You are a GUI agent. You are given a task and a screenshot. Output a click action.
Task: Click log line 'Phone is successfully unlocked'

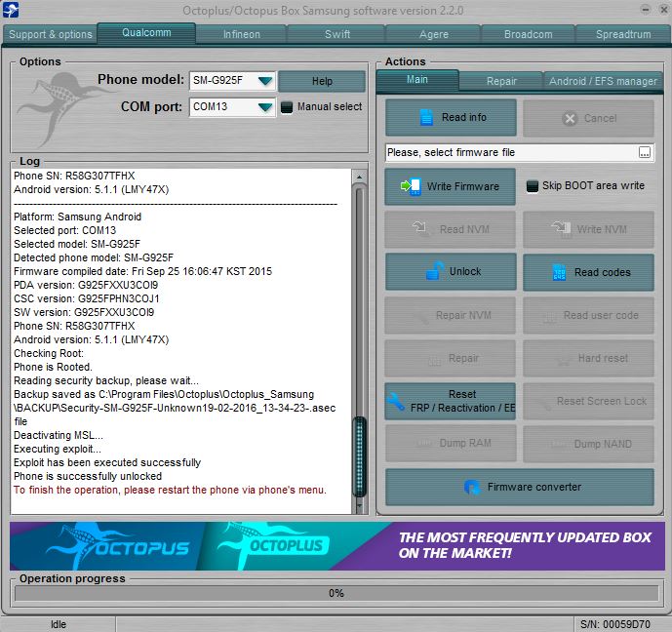click(88, 476)
